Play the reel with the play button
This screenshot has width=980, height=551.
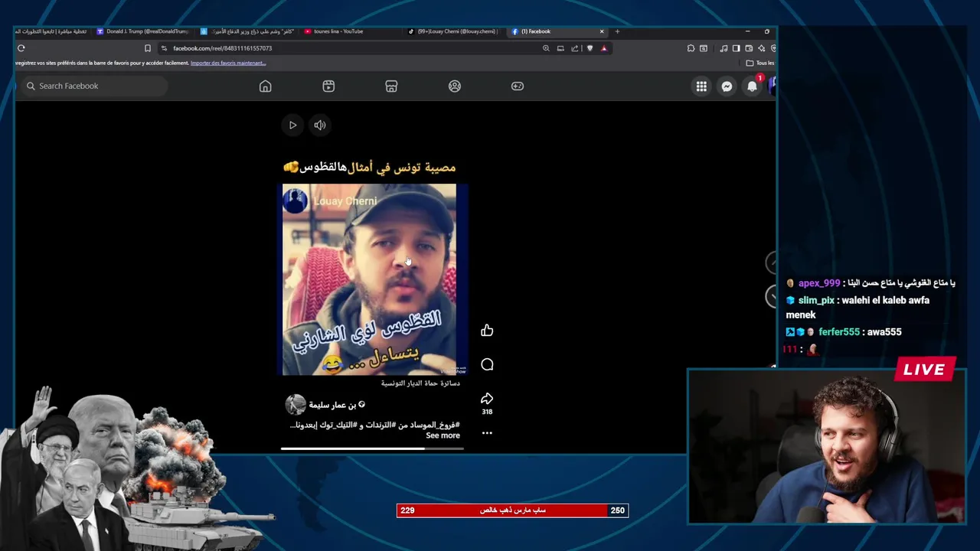click(x=292, y=125)
